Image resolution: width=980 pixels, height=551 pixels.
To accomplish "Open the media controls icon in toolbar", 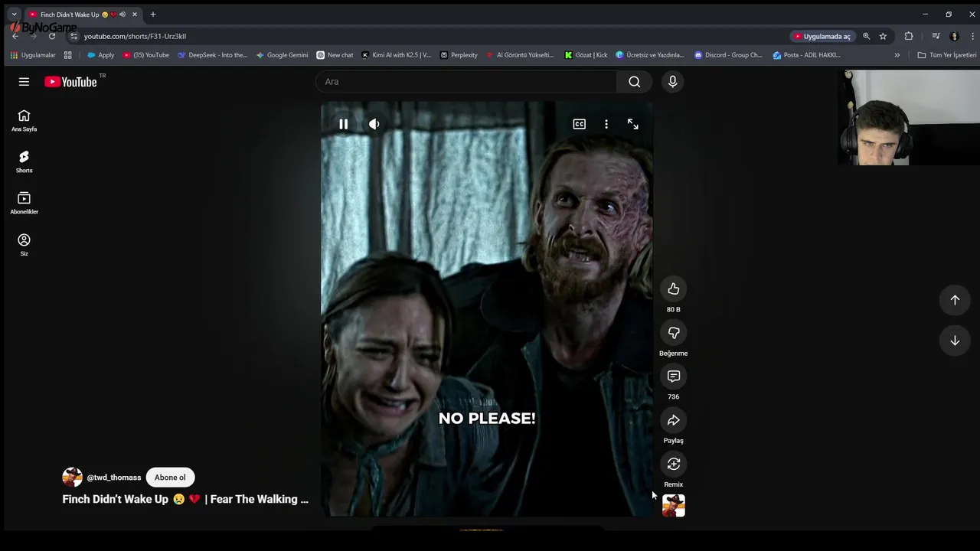I will [x=936, y=36].
